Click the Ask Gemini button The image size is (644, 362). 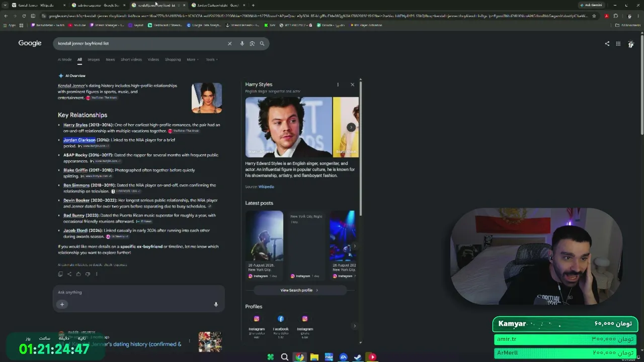pyautogui.click(x=591, y=5)
